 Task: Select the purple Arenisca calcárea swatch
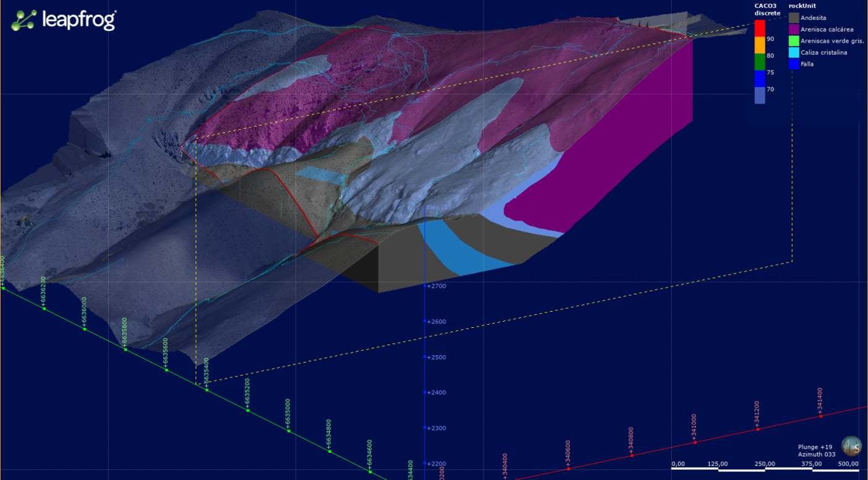coord(794,29)
